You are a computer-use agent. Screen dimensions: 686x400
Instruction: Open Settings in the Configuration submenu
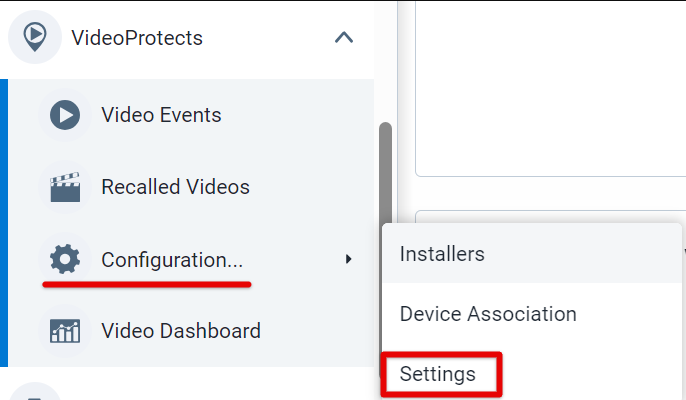tap(438, 374)
